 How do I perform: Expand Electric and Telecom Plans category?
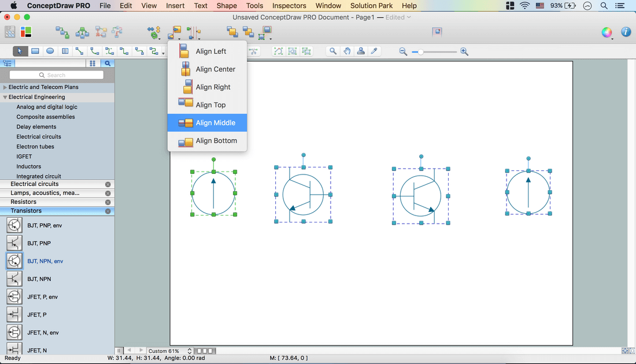click(x=5, y=87)
